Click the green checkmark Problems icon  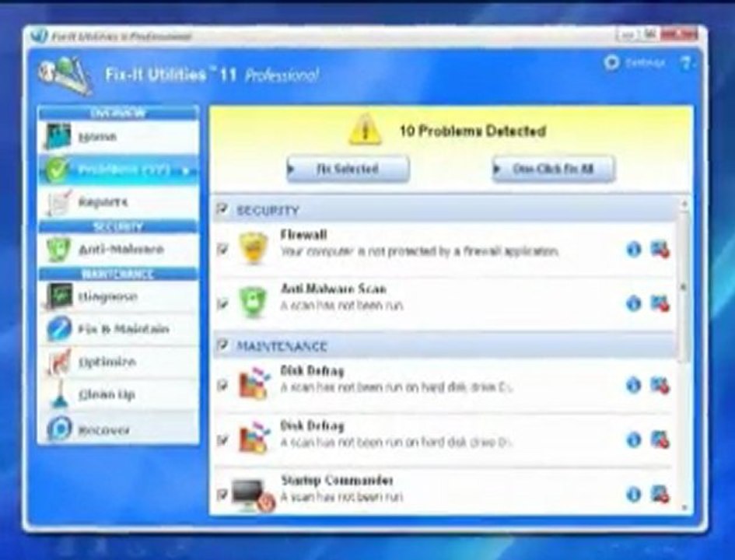coord(58,170)
